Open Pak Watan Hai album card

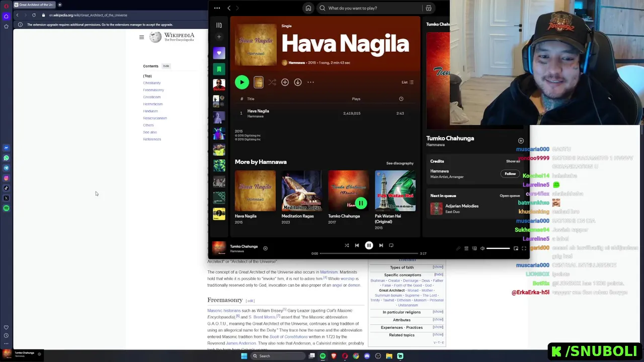click(395, 200)
